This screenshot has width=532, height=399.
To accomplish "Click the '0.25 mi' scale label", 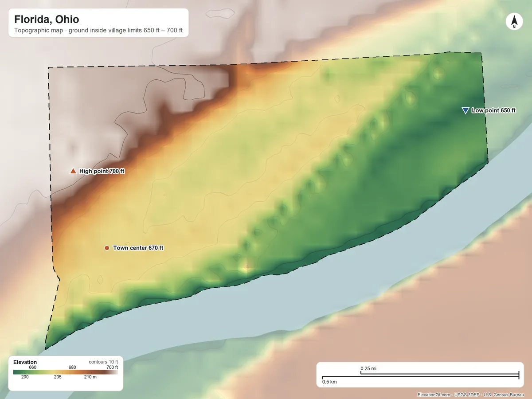I will (368, 368).
